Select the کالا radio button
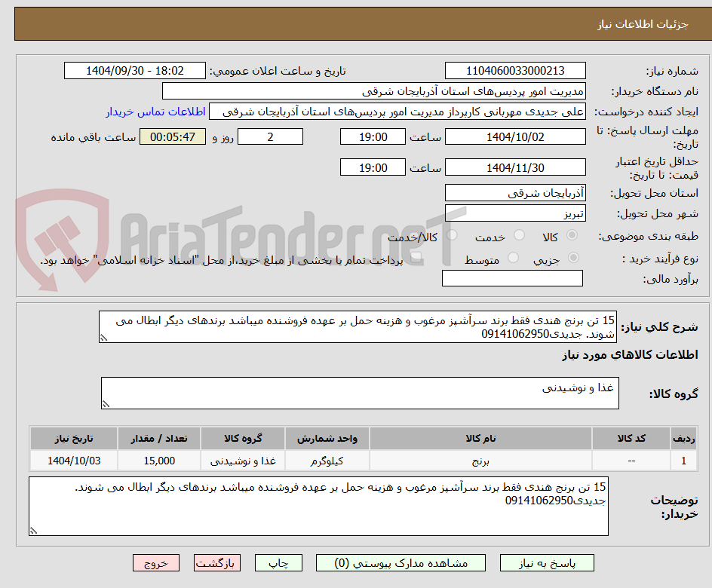The height and width of the screenshot is (588, 712). pyautogui.click(x=572, y=234)
